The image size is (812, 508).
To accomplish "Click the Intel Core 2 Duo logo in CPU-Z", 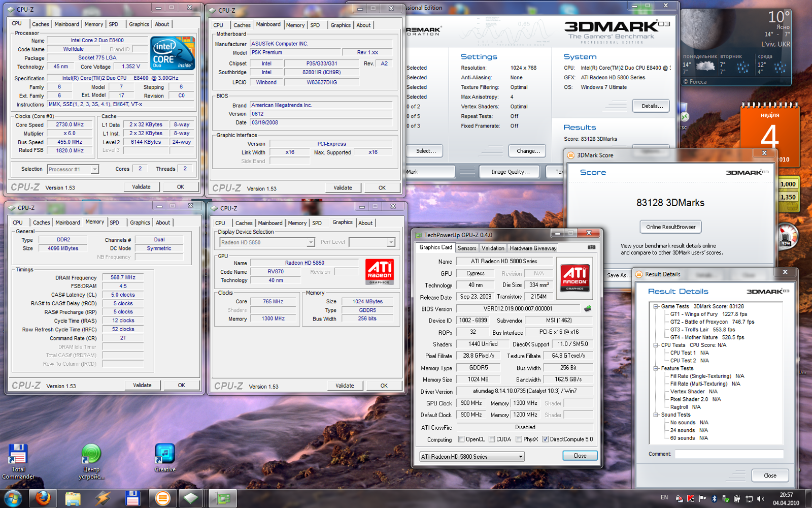I will [x=173, y=53].
